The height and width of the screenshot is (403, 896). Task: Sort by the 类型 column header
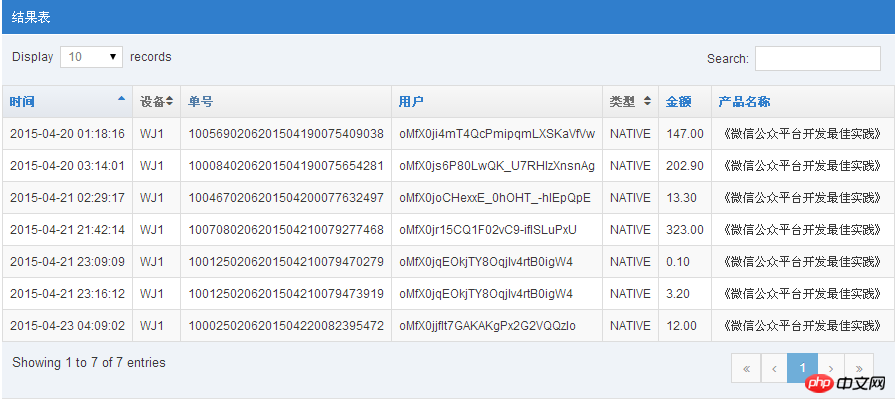click(x=630, y=102)
